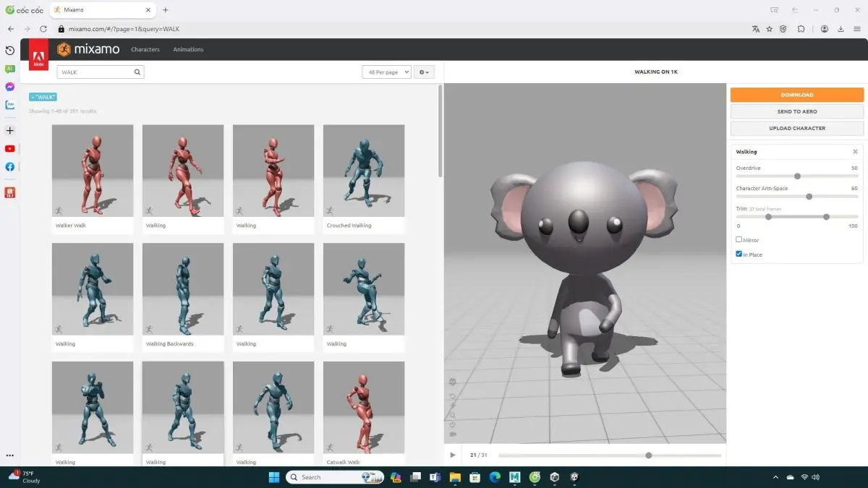Open the browser hamburger menu

(x=857, y=29)
